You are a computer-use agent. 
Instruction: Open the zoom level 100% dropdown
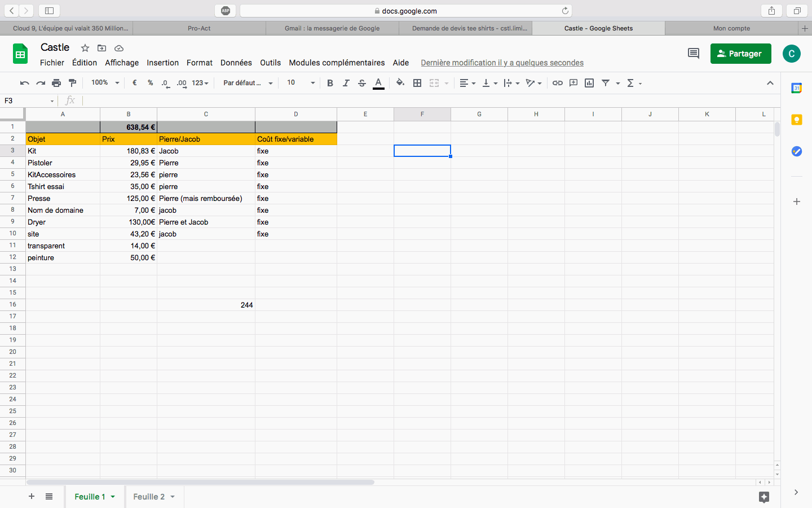coord(105,83)
